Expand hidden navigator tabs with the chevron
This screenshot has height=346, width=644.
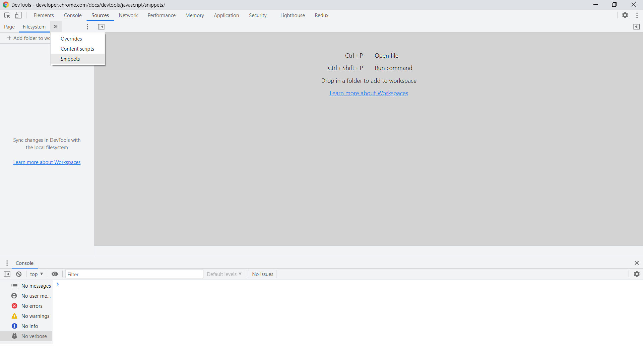55,26
